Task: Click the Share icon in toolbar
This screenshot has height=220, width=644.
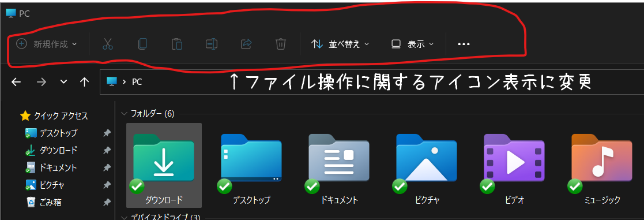Action: point(246,44)
